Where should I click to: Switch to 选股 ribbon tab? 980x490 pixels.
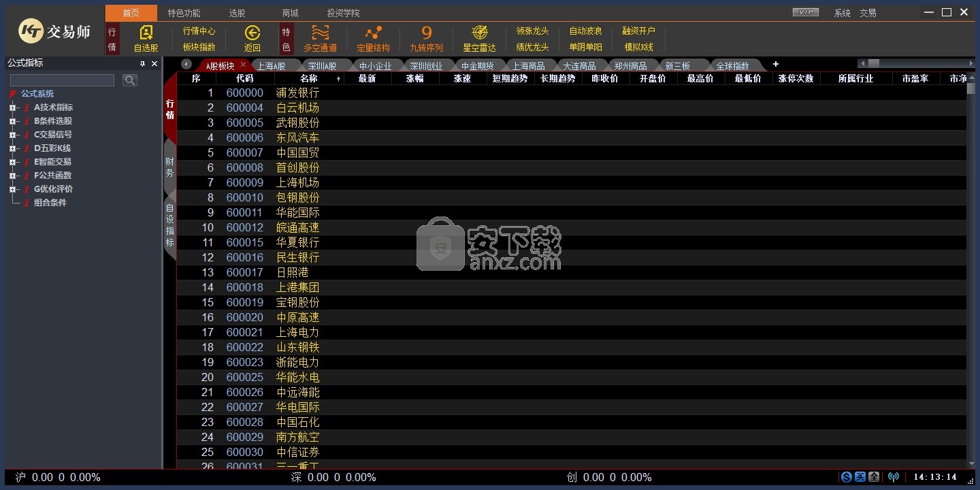237,13
